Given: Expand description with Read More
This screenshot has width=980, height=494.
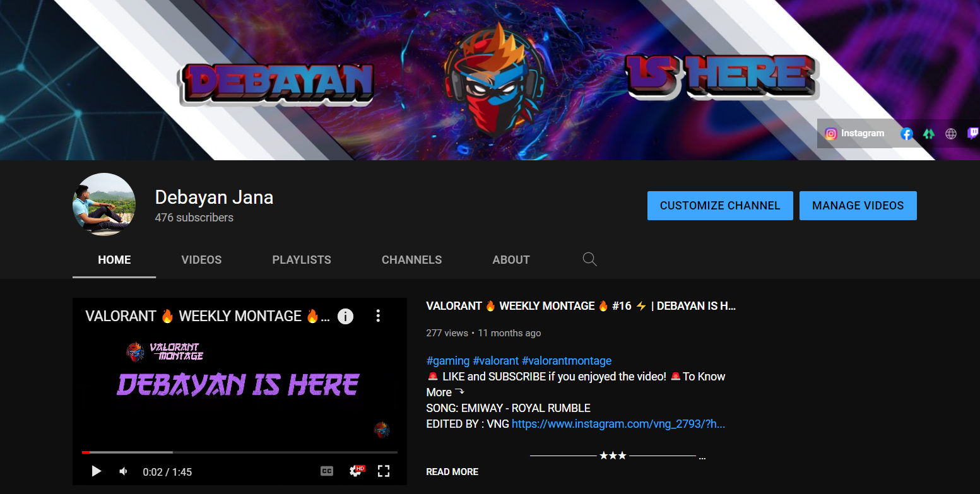Looking at the screenshot, I should (452, 472).
